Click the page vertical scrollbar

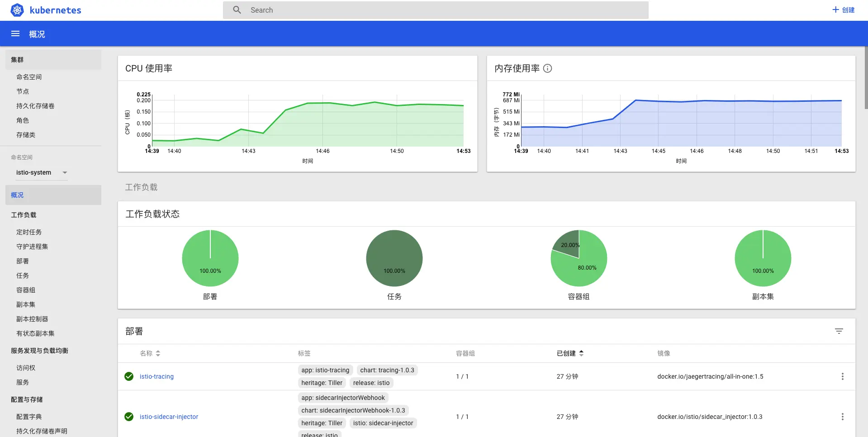[x=866, y=77]
